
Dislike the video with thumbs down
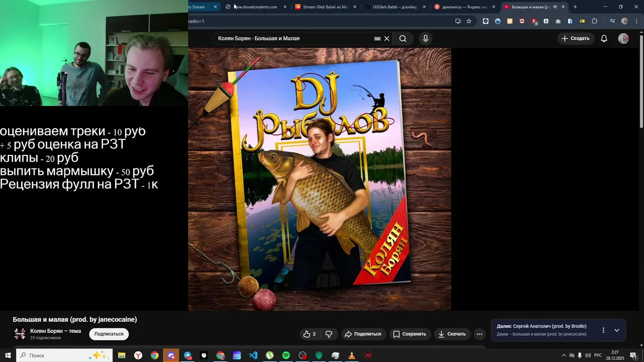tap(329, 334)
